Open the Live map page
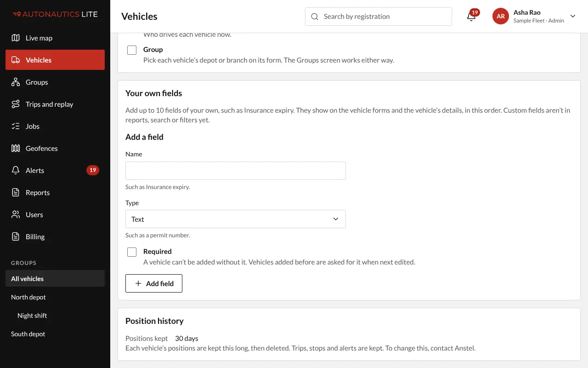Viewport: 588px width, 368px height. [55, 38]
